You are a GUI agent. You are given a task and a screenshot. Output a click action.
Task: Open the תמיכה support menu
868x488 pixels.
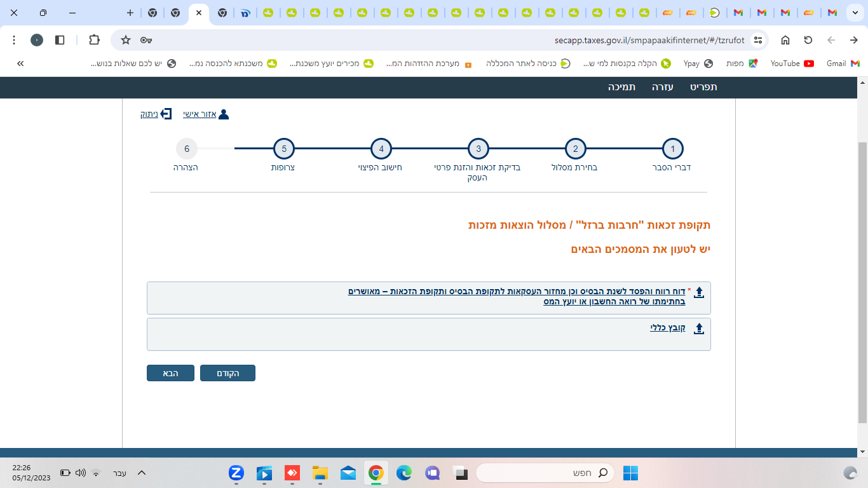tap(621, 87)
